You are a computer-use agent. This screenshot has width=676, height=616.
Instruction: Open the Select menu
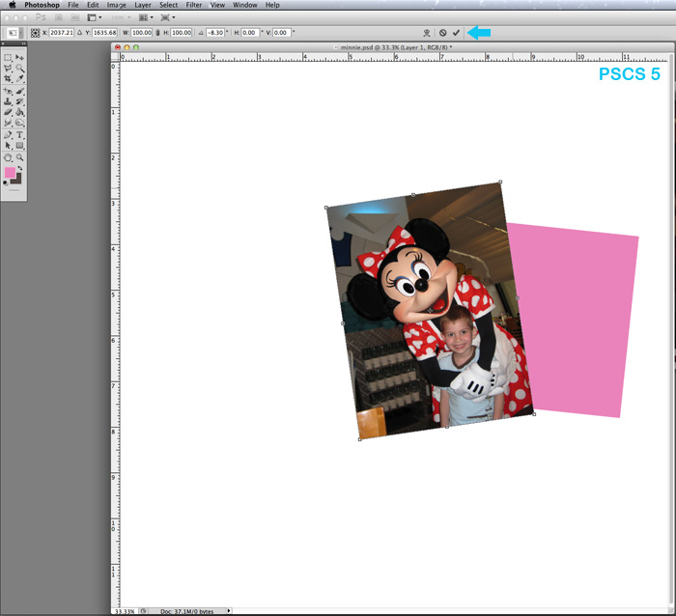tap(169, 5)
